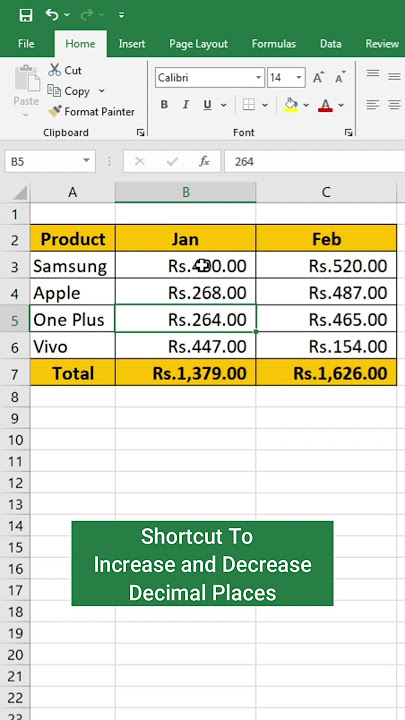Viewport: 405px width, 720px height.
Task: Click the Undo arrow icon
Action: pos(52,15)
